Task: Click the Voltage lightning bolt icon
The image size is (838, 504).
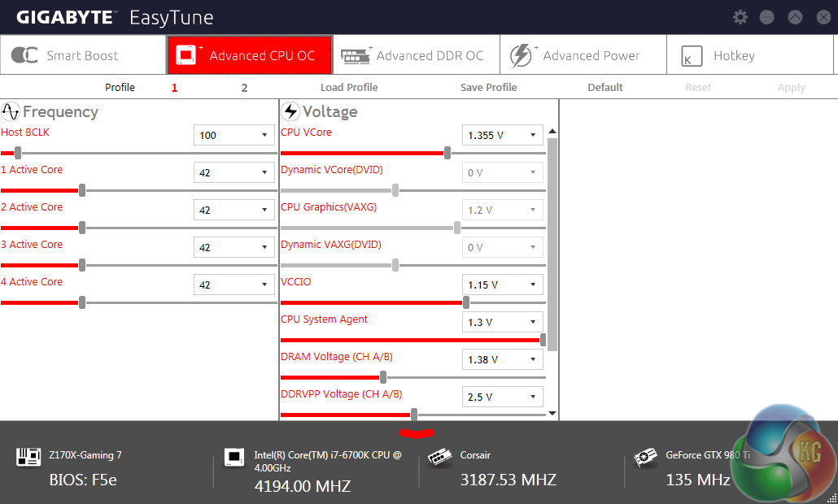Action: click(290, 111)
